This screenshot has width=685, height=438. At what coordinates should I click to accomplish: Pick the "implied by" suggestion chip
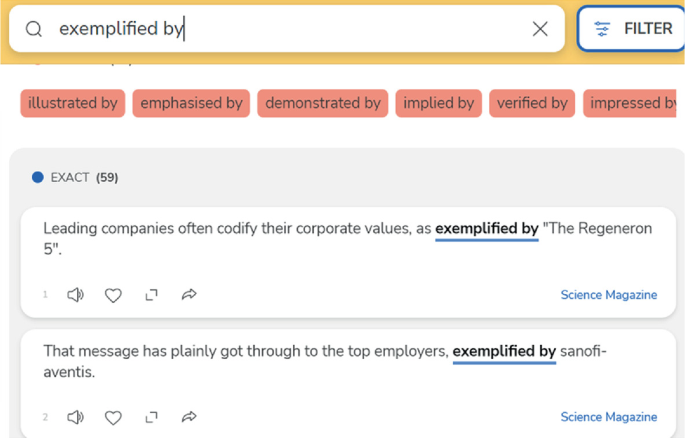[x=438, y=103]
